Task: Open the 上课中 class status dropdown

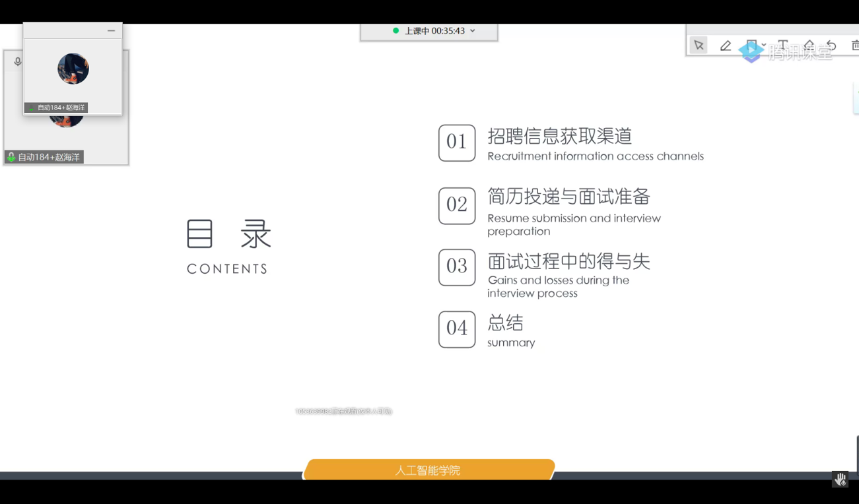Action: point(473,31)
